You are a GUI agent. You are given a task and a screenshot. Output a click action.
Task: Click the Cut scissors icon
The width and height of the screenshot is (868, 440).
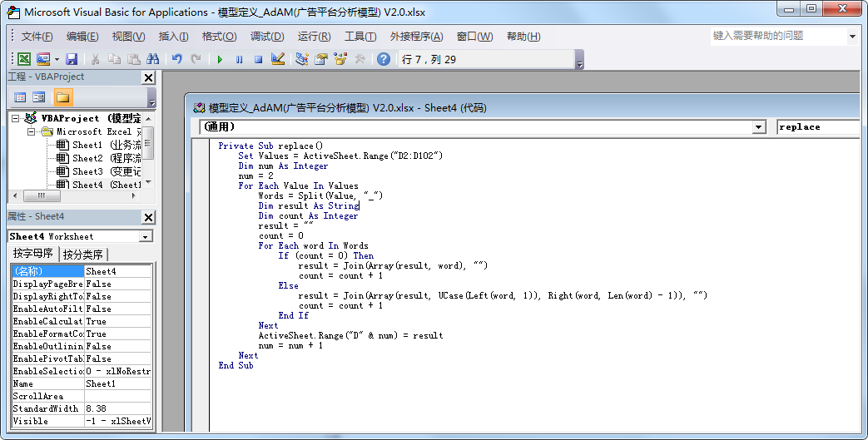click(95, 59)
